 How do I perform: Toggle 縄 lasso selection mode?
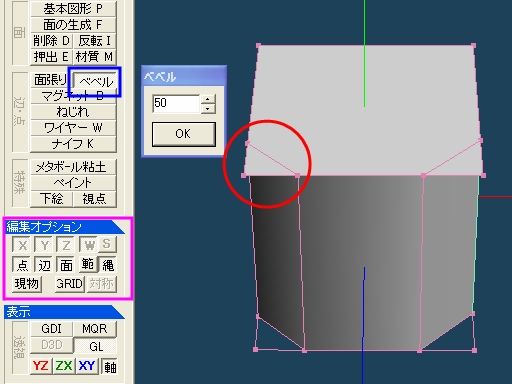click(x=108, y=265)
